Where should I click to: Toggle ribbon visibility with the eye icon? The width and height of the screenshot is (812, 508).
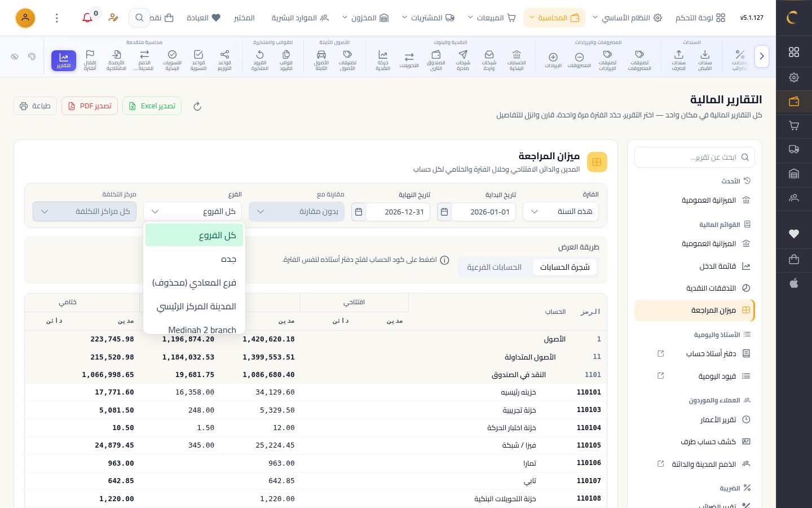pos(15,56)
